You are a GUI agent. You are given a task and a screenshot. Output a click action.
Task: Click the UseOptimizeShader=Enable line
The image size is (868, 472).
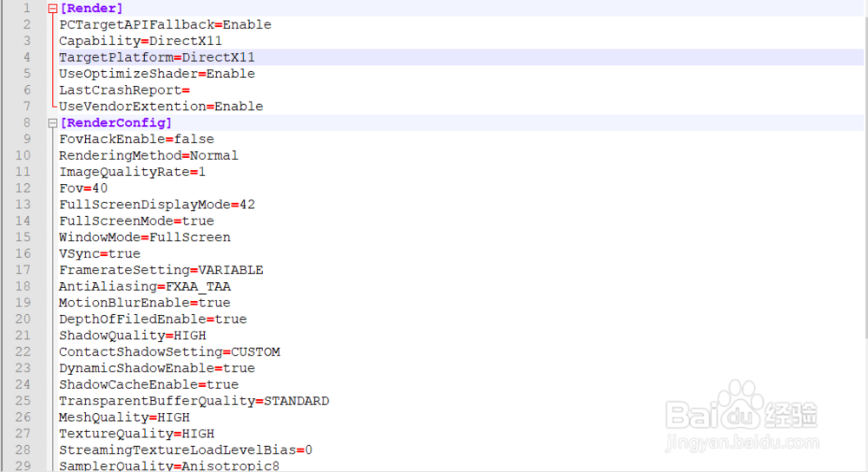point(156,74)
